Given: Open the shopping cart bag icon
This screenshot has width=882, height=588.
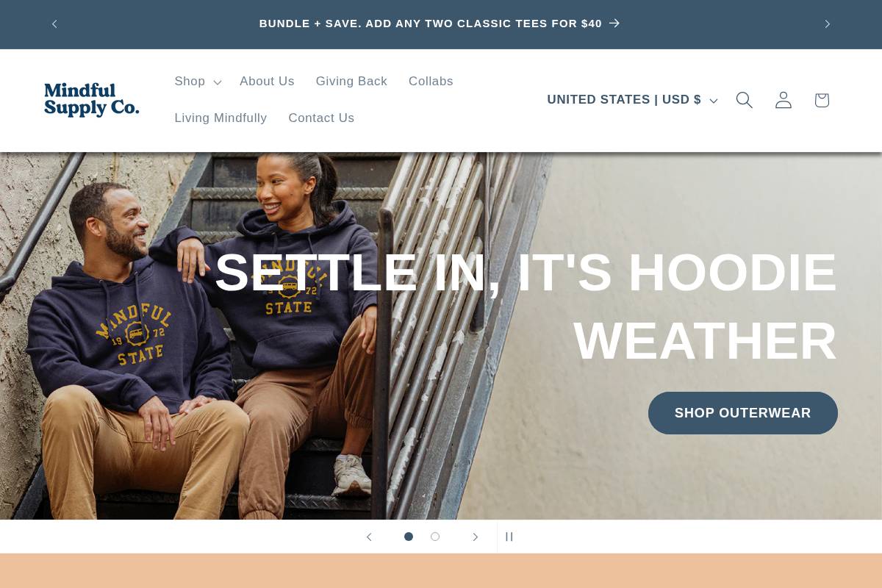Looking at the screenshot, I should [822, 100].
